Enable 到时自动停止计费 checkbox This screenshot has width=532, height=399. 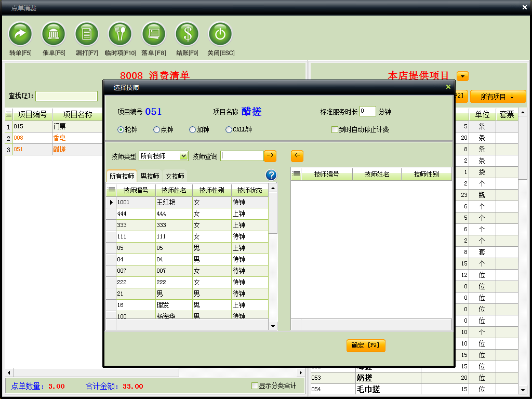click(335, 129)
